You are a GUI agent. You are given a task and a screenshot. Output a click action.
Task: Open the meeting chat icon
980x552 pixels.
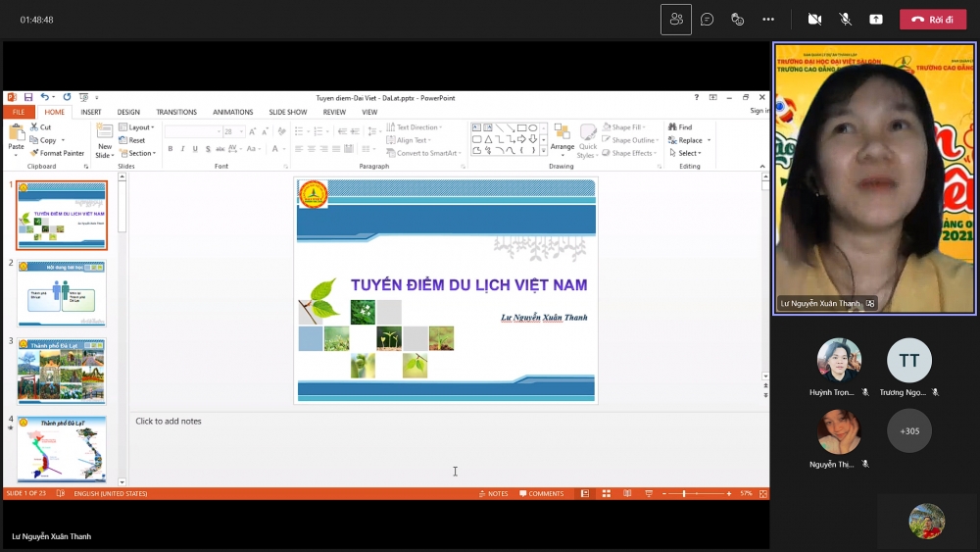707,20
